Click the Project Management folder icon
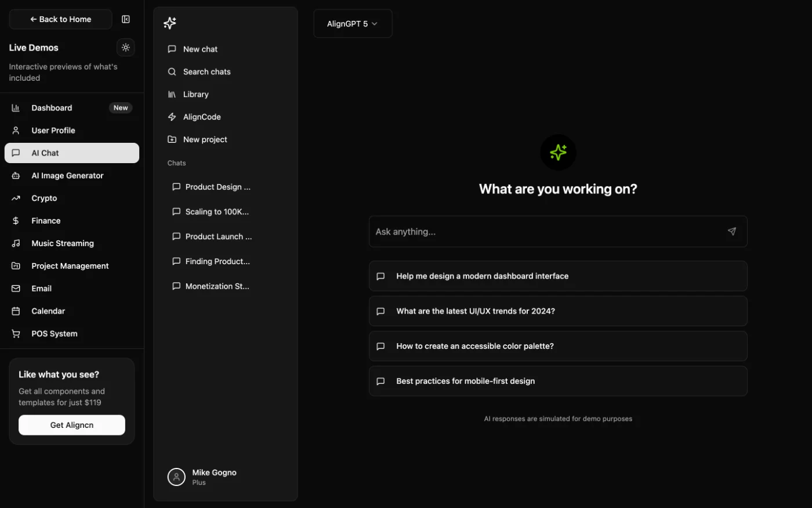The height and width of the screenshot is (508, 812). coord(16,266)
